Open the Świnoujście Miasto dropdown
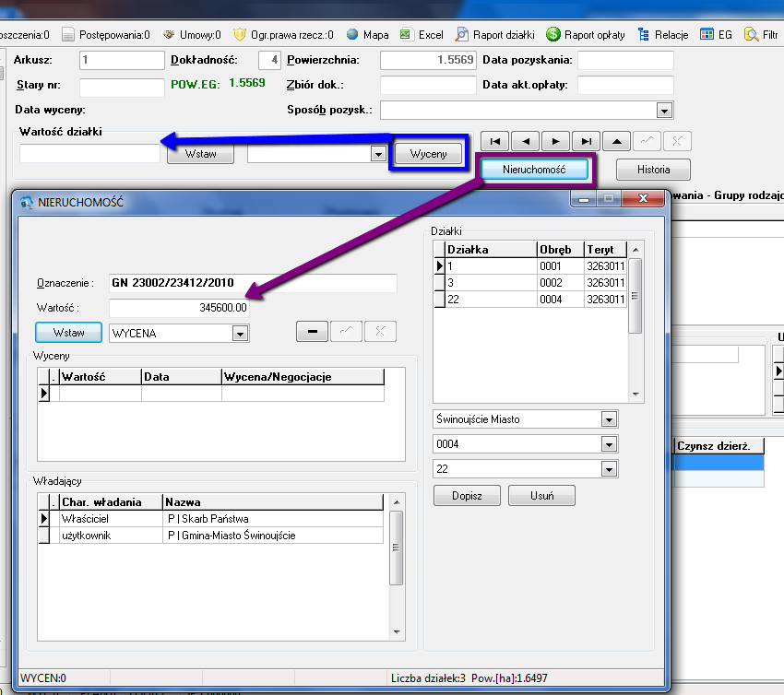 pyautogui.click(x=609, y=419)
